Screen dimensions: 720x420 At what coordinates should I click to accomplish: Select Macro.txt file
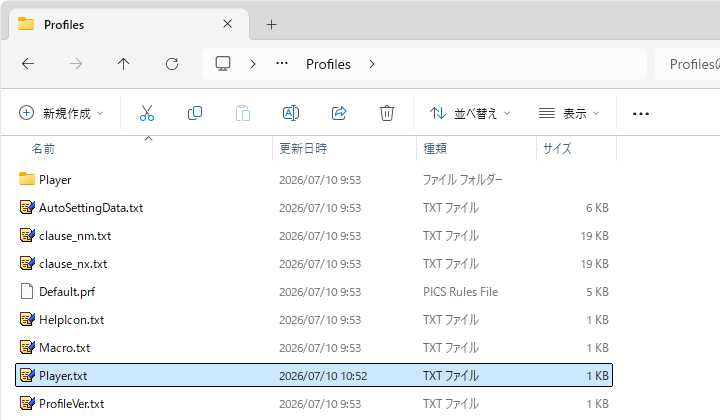pos(65,348)
